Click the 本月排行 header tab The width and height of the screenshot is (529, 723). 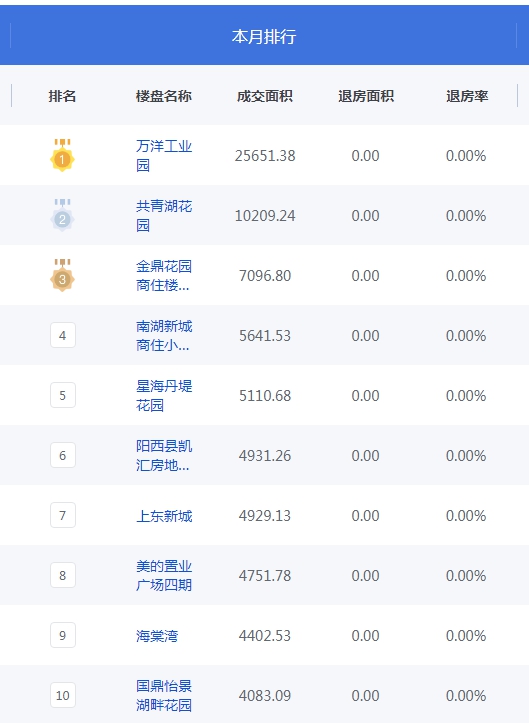click(x=264, y=36)
